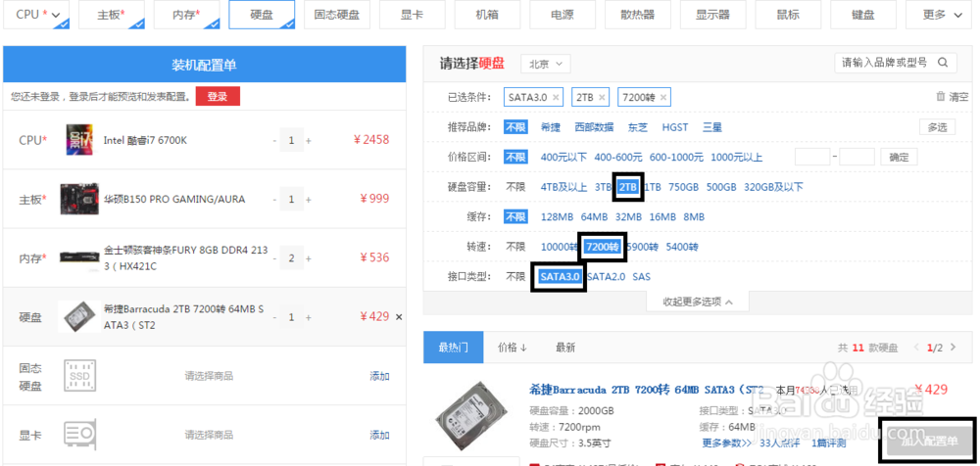
Task: Decrease CPU quantity with minus
Action: [x=274, y=141]
